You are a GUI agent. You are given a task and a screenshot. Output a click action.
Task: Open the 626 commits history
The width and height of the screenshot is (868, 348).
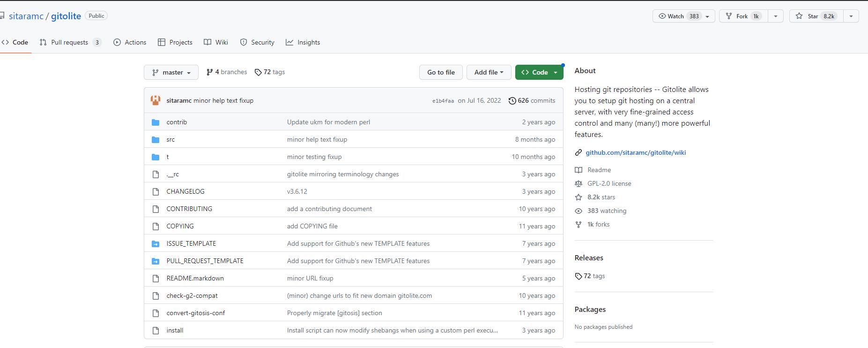click(x=532, y=100)
